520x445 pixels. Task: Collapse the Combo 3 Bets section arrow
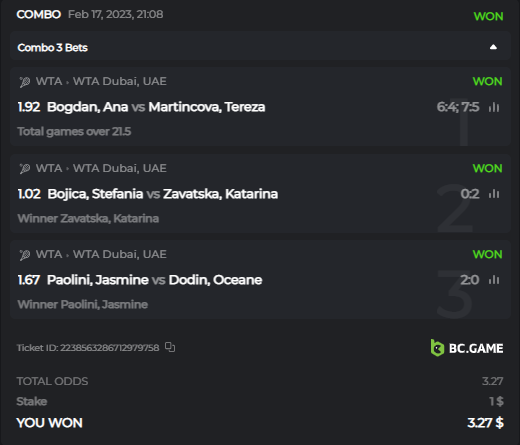[x=493, y=47]
